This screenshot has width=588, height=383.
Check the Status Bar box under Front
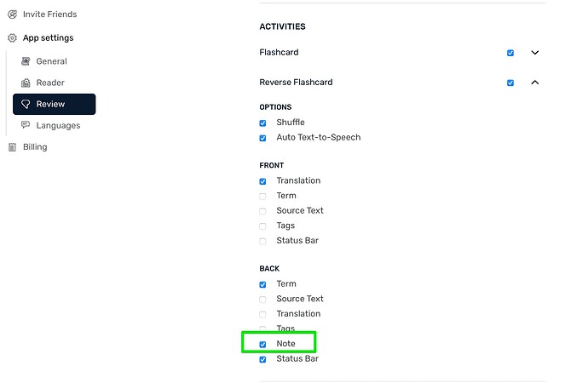pyautogui.click(x=262, y=241)
